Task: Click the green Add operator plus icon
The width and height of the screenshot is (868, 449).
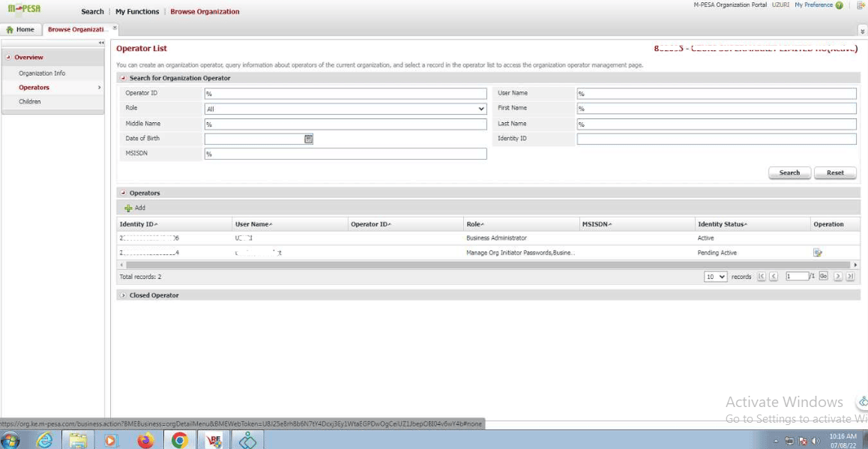Action: 128,208
